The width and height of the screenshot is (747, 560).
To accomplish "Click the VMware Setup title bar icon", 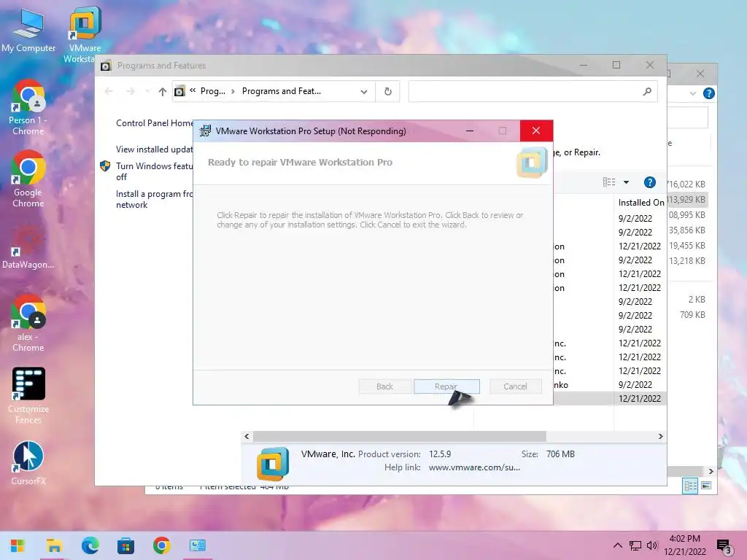I will tap(205, 131).
